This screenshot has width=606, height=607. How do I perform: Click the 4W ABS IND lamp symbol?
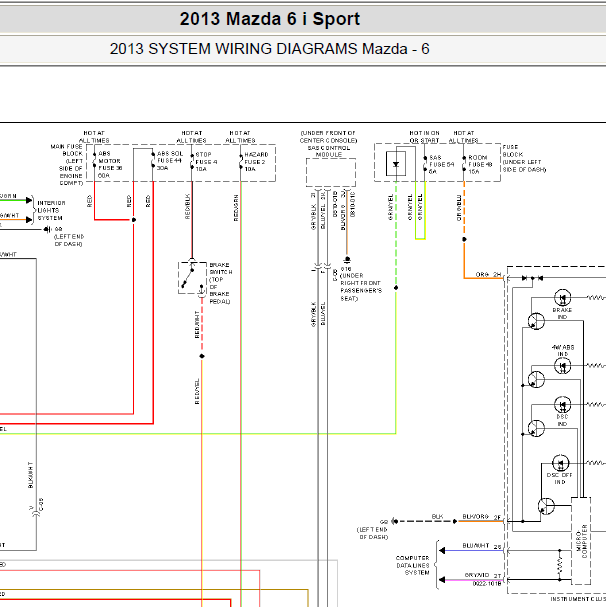click(562, 365)
